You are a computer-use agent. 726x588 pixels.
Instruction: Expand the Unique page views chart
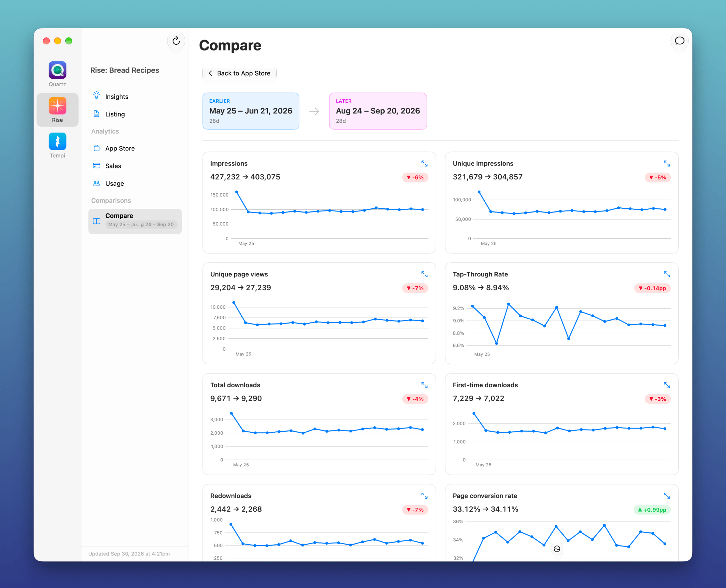424,275
